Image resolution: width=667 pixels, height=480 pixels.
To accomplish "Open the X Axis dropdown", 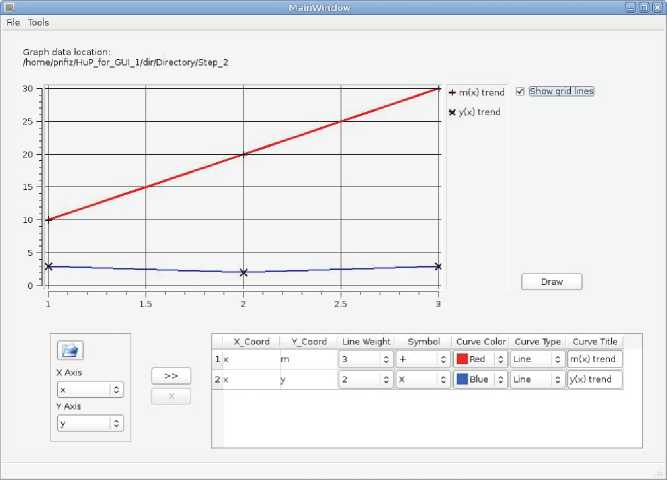I will tap(89, 390).
